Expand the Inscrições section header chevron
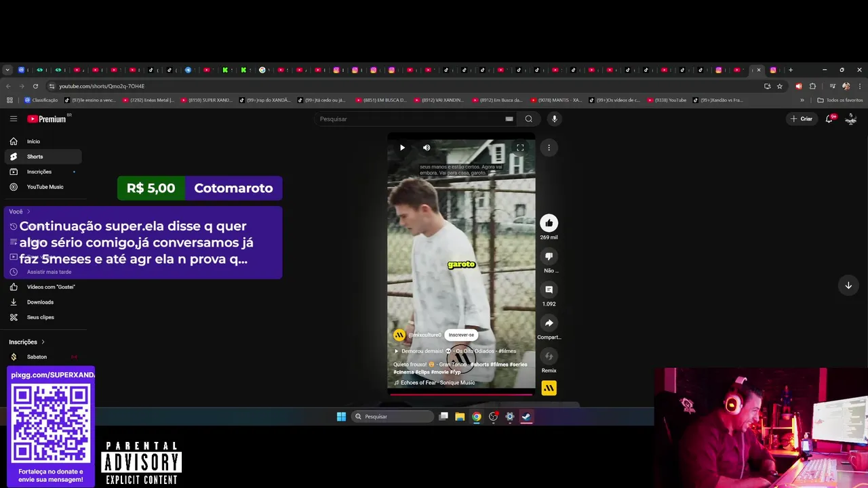The height and width of the screenshot is (488, 868). pyautogui.click(x=43, y=342)
